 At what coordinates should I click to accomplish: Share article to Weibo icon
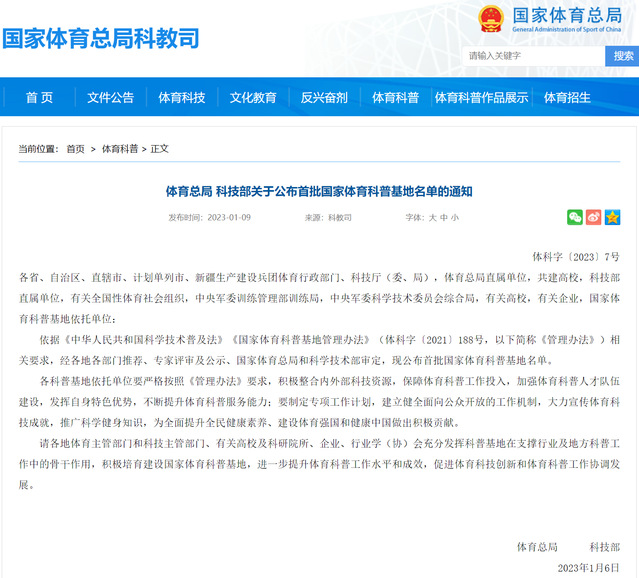click(x=593, y=217)
